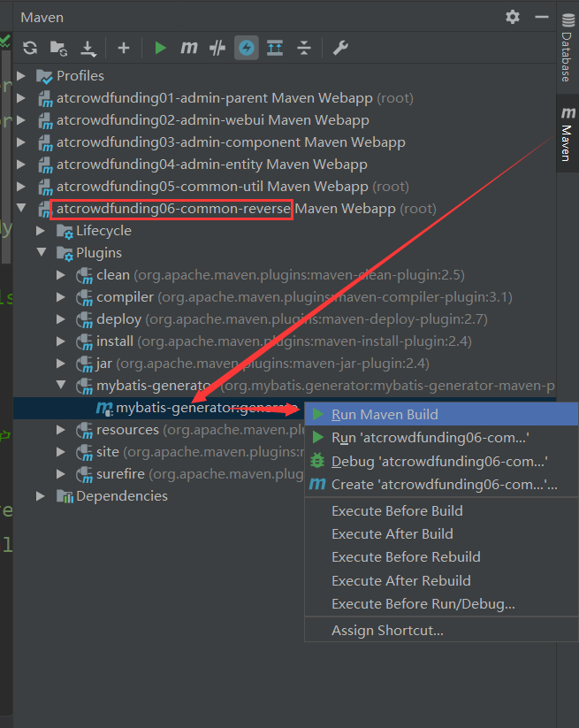Click the Lifecycle folder icon

click(65, 231)
